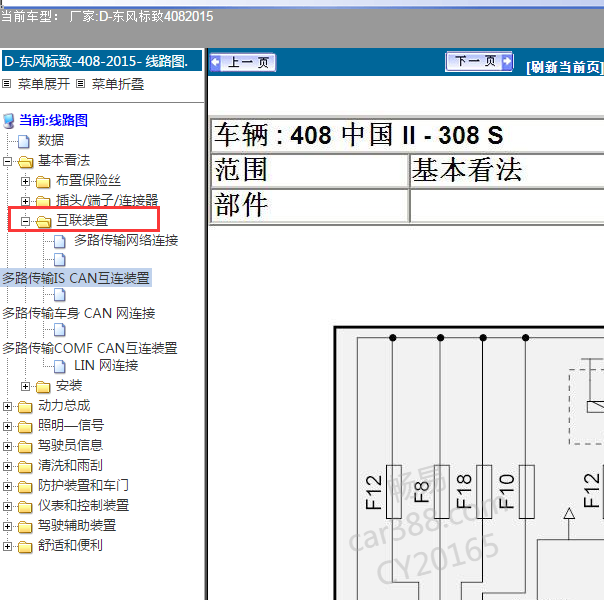Image resolution: width=604 pixels, height=600 pixels.
Task: Click the 菜单折叠 list icon
Action: tap(80, 84)
